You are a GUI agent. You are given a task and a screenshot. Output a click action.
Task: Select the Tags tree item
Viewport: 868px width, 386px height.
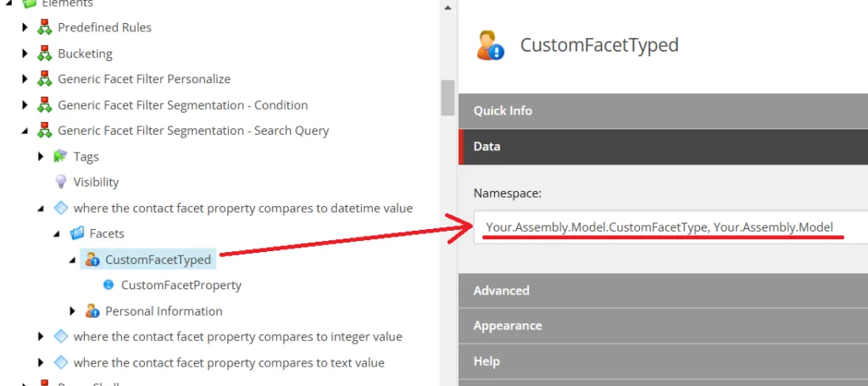click(x=86, y=156)
